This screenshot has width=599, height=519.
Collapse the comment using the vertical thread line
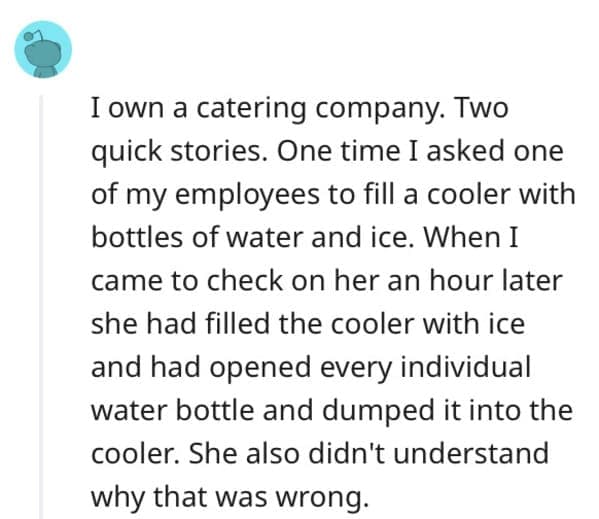click(x=41, y=307)
